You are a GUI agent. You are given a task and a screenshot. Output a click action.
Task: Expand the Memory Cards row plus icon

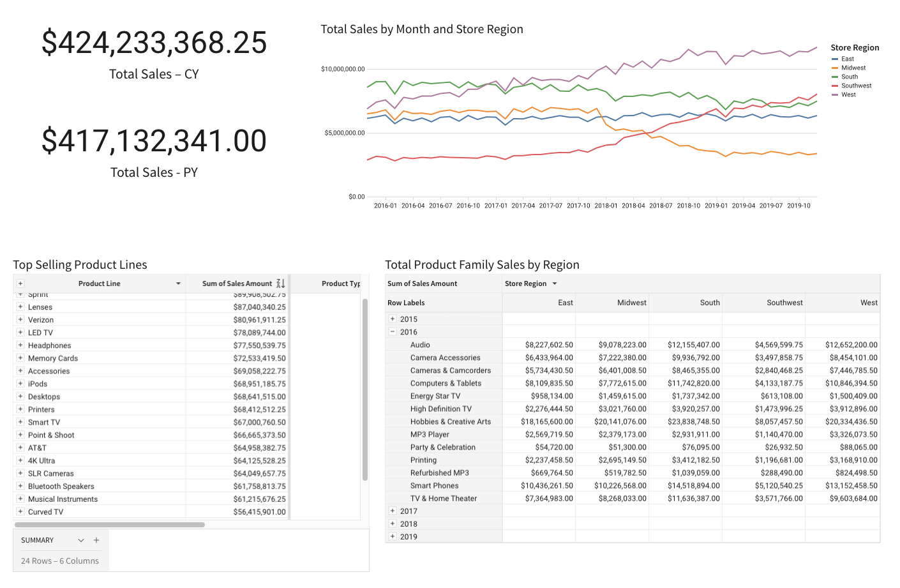[20, 358]
